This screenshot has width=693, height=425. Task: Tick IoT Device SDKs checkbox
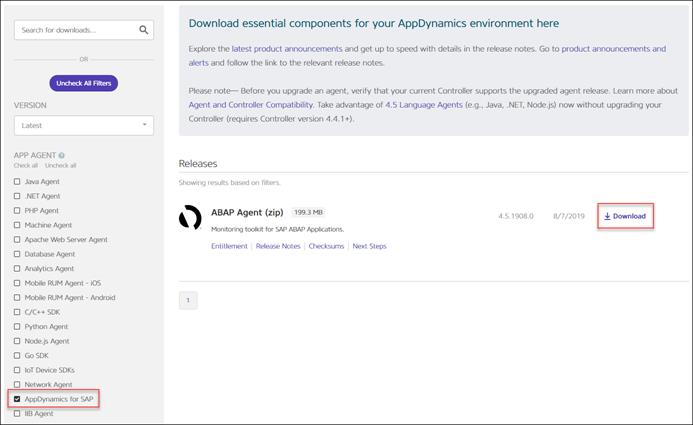[x=17, y=370]
